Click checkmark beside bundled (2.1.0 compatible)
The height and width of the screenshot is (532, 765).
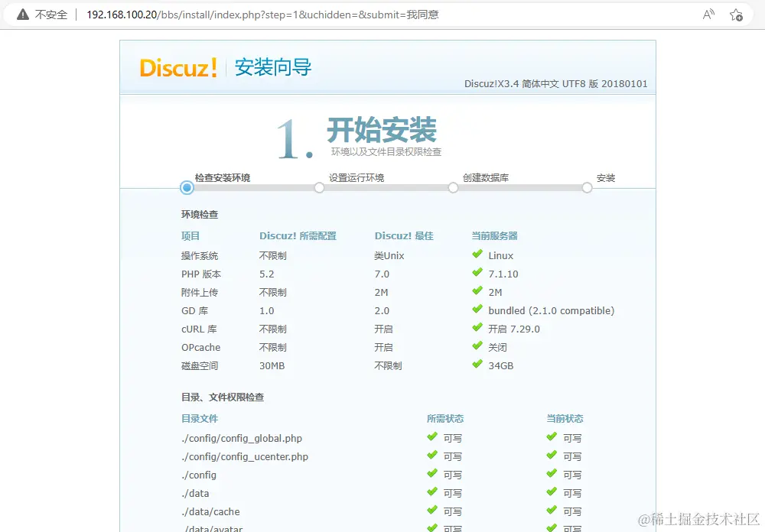point(477,309)
